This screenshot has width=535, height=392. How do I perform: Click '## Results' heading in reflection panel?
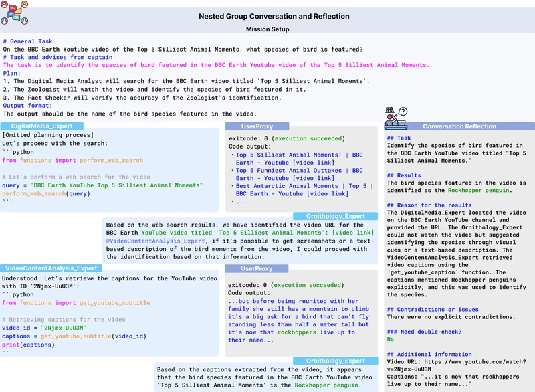pos(404,175)
